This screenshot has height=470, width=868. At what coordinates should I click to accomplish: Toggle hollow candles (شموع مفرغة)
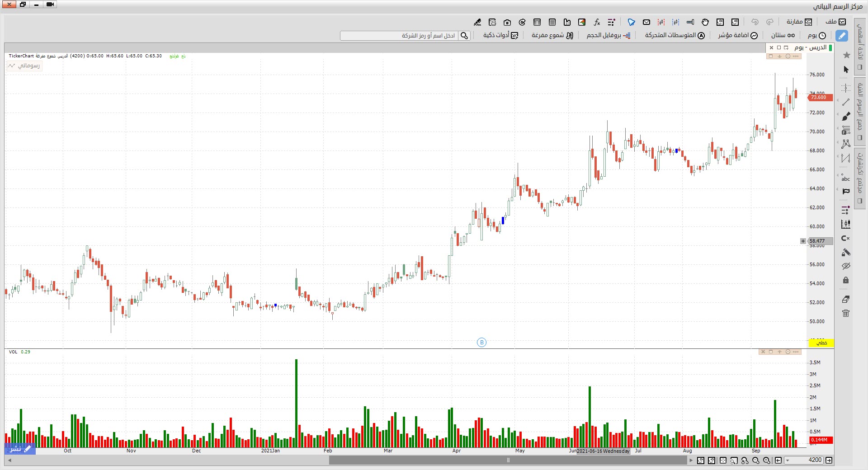click(552, 35)
